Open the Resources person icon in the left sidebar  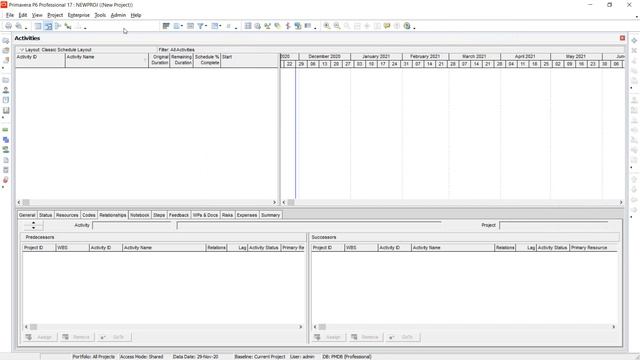pyautogui.click(x=6, y=90)
